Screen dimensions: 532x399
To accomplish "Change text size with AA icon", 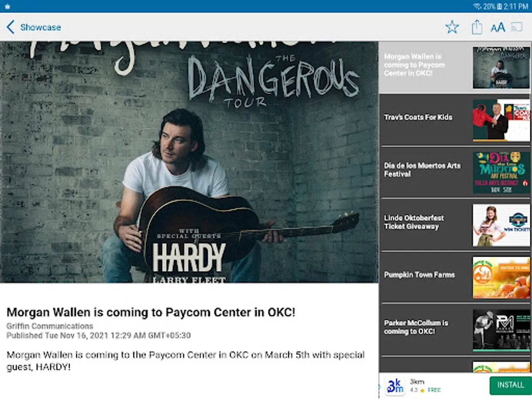I will [x=497, y=27].
